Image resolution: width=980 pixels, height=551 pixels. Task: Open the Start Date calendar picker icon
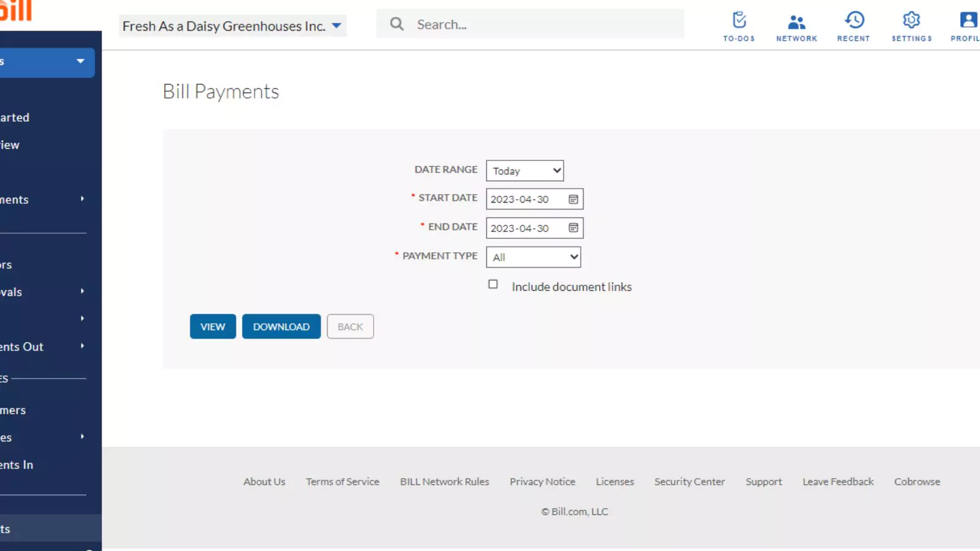[x=573, y=199]
